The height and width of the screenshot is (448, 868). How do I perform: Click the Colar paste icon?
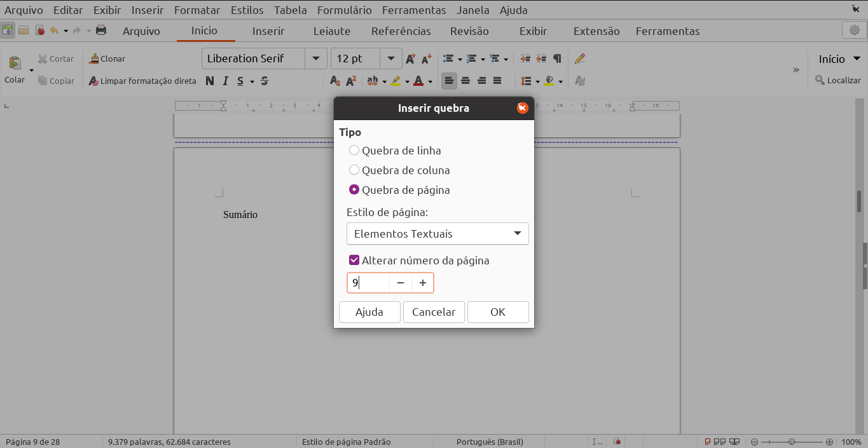click(x=15, y=62)
